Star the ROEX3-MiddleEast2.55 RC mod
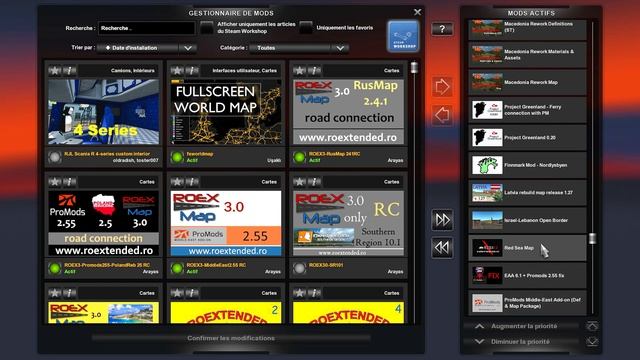The image size is (640, 360). tap(177, 182)
